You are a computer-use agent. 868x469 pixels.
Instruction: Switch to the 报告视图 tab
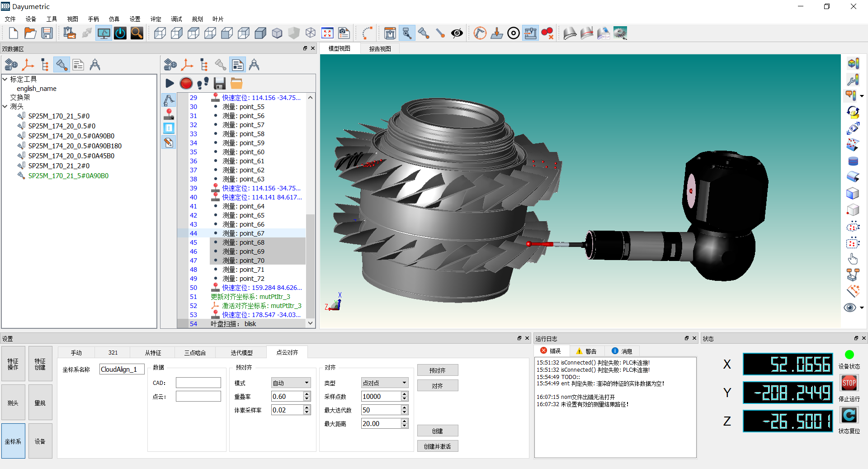point(380,49)
